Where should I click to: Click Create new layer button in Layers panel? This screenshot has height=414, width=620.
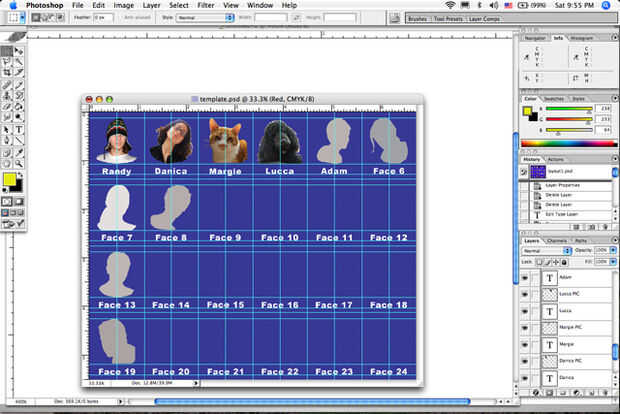[x=592, y=393]
